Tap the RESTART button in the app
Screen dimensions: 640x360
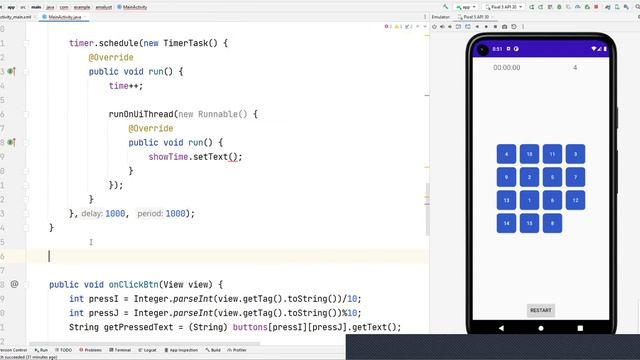click(x=540, y=310)
